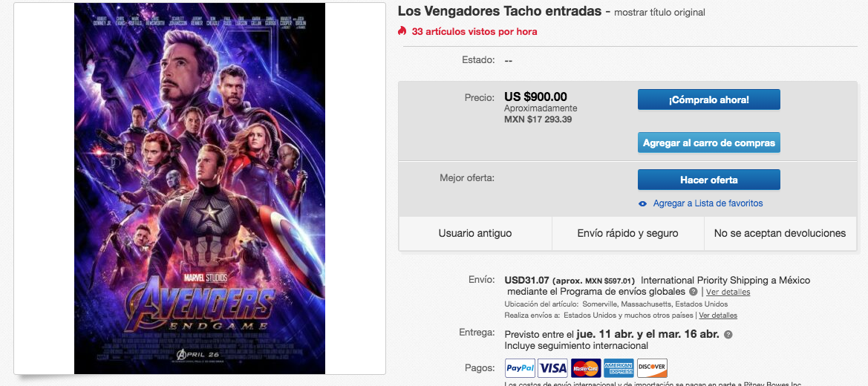This screenshot has height=386, width=868.
Task: Select the American Express icon
Action: 619,367
